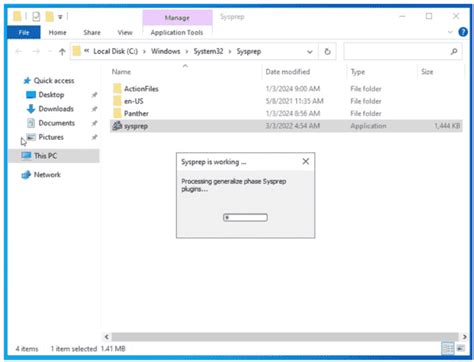Click System32 in the address path

(x=208, y=51)
